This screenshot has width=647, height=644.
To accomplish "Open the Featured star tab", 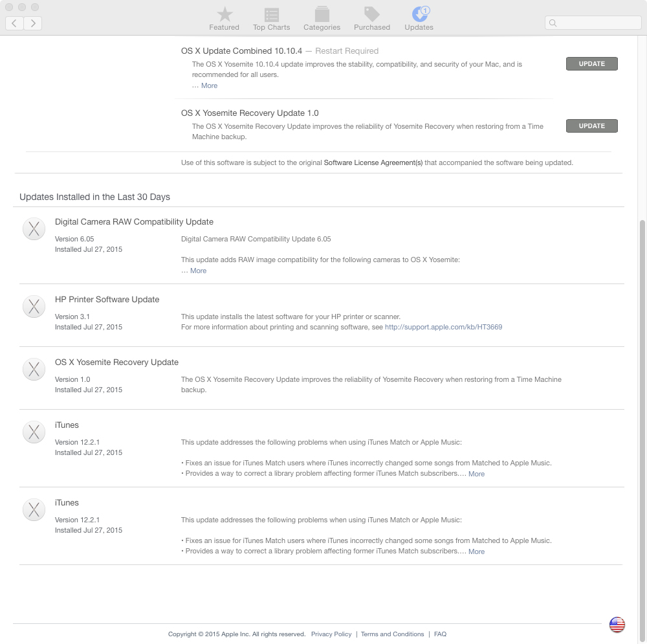I will pos(224,19).
